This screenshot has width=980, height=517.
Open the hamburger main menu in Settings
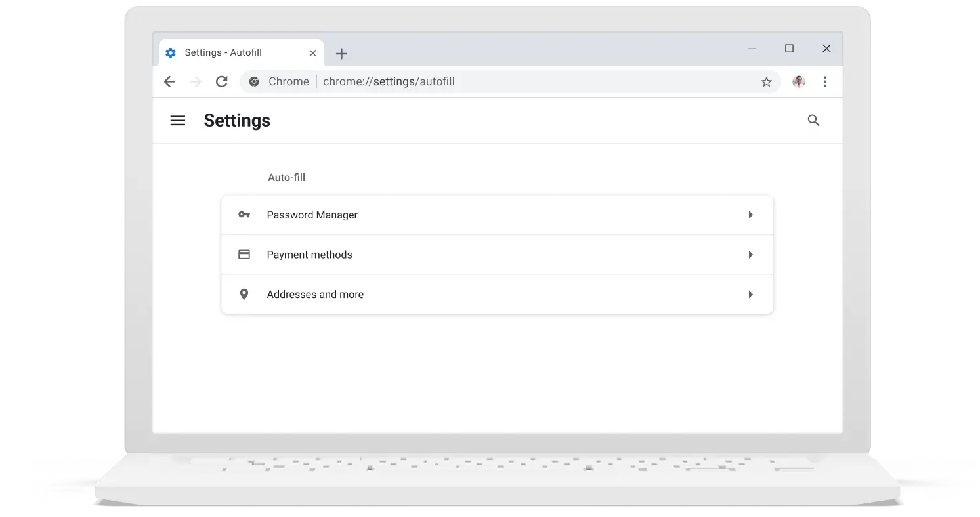coord(178,121)
